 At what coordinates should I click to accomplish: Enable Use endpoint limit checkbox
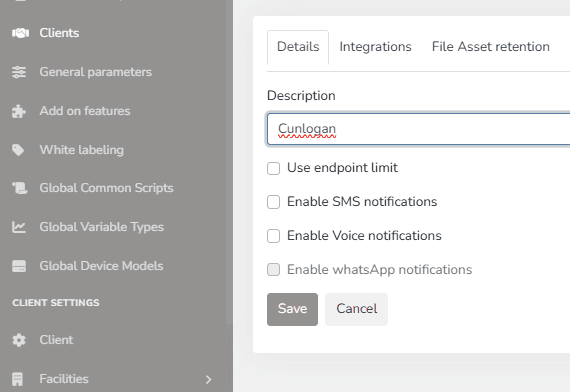[273, 168]
